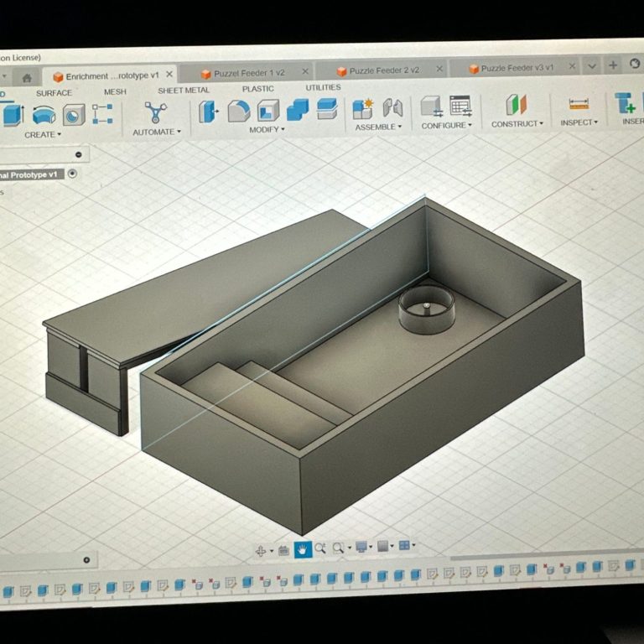
Task: Select the Press Pull tool icon
Action: [x=208, y=111]
